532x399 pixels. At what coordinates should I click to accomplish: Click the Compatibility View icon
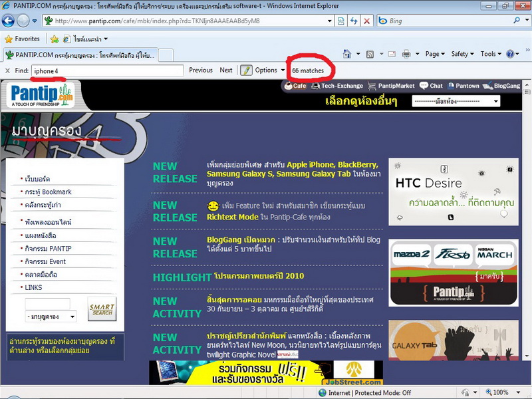point(341,21)
